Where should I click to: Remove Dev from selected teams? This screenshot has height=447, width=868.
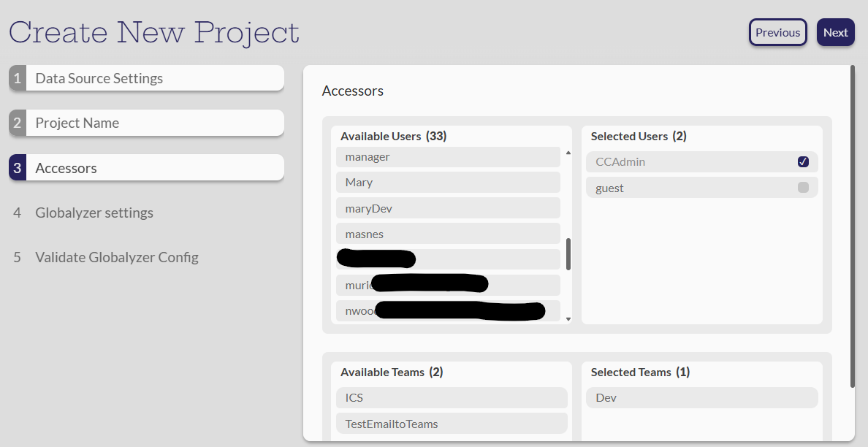tap(701, 398)
